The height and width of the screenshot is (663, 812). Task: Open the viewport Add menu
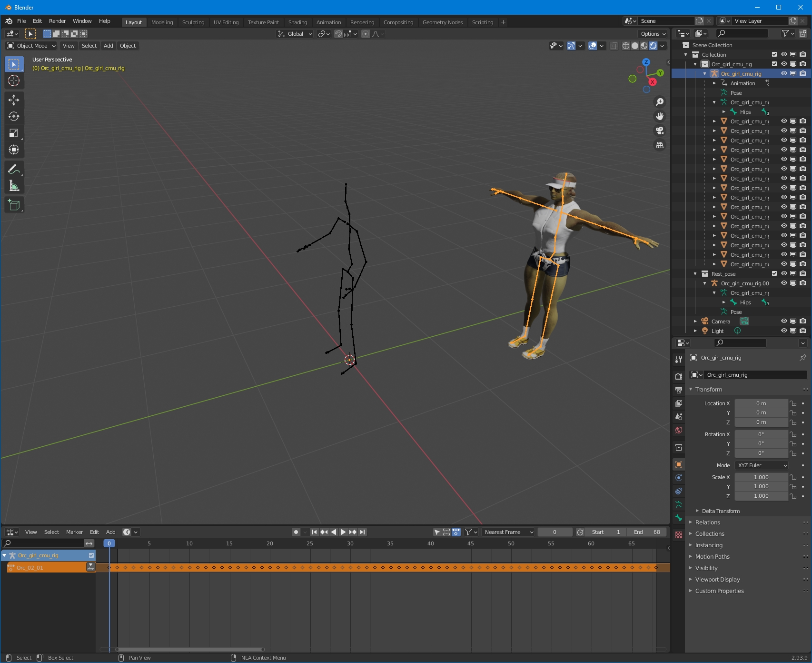coord(109,46)
